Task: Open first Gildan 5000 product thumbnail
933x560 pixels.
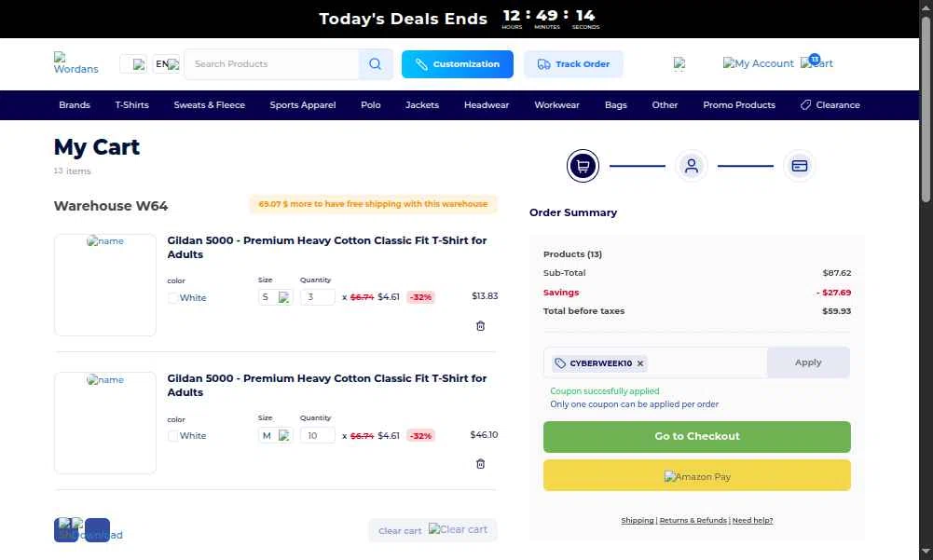Action: [x=105, y=285]
